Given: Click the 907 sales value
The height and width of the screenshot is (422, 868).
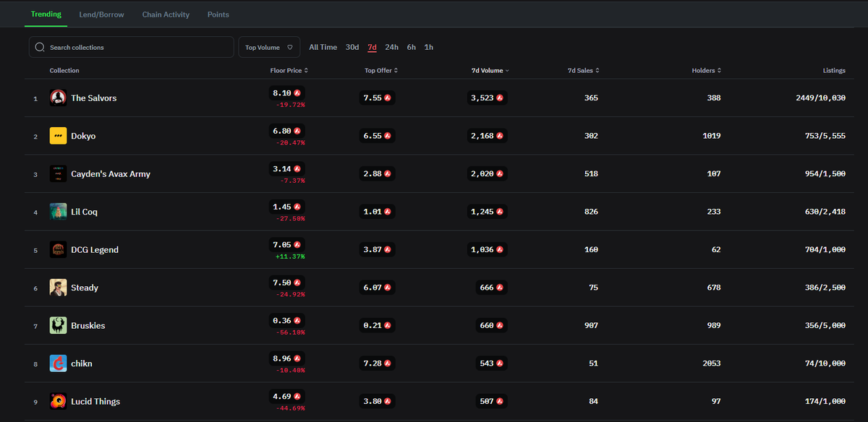Looking at the screenshot, I should 591,325.
